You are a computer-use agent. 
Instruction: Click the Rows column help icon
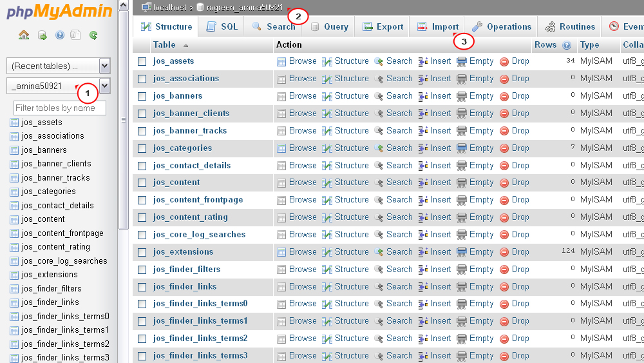tap(567, 45)
